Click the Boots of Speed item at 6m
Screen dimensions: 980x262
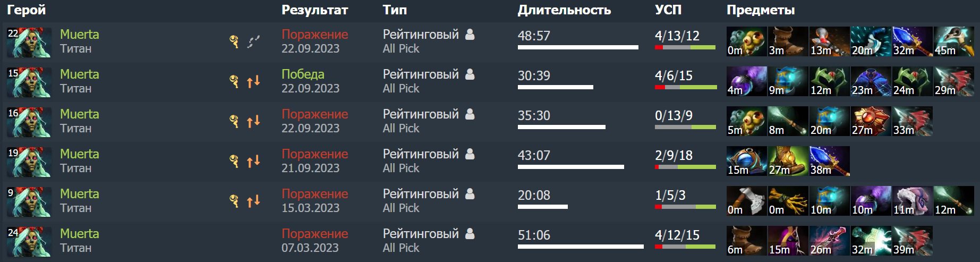[x=746, y=241]
